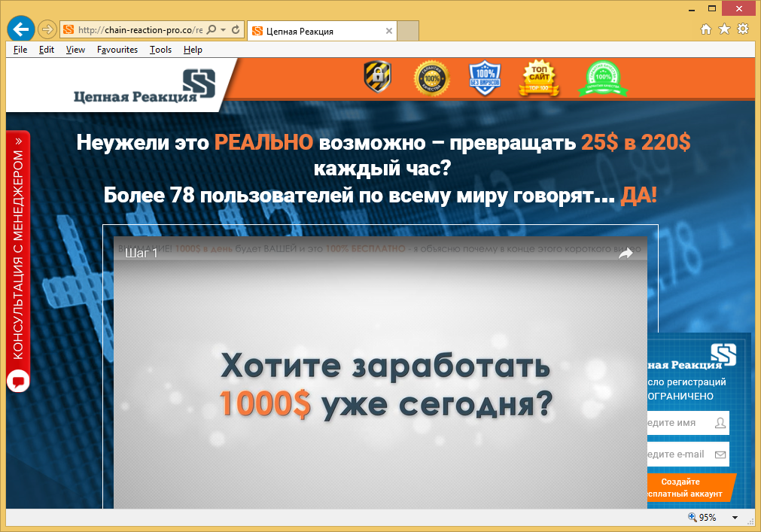761x532 pixels.
Task: Open the Favourites menu
Action: [117, 50]
